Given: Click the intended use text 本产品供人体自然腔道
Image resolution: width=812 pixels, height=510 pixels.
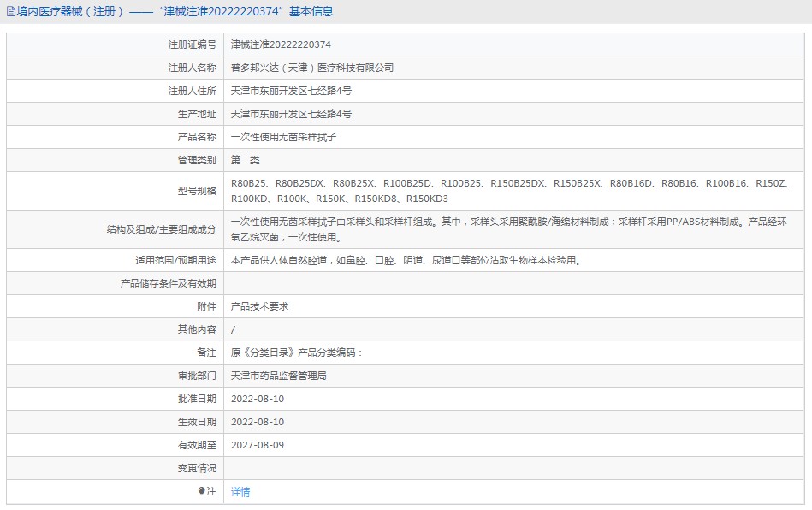Looking at the screenshot, I should click(406, 260).
